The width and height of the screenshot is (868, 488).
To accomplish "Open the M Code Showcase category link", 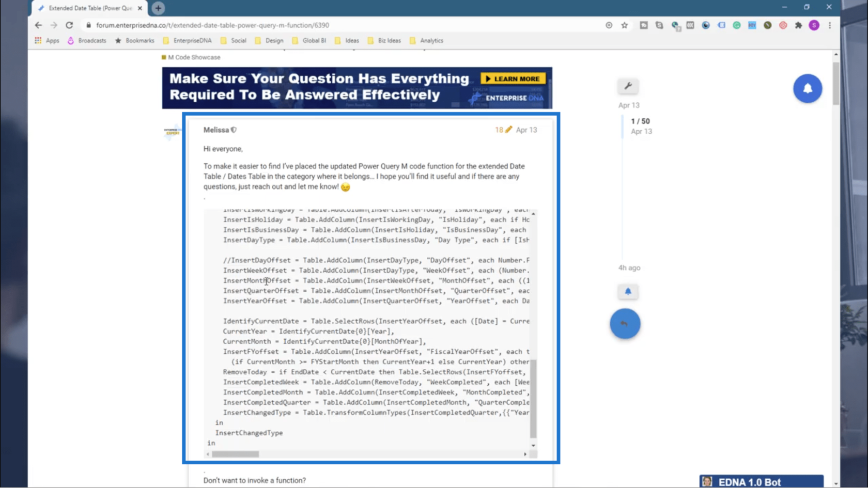I will (x=191, y=57).
